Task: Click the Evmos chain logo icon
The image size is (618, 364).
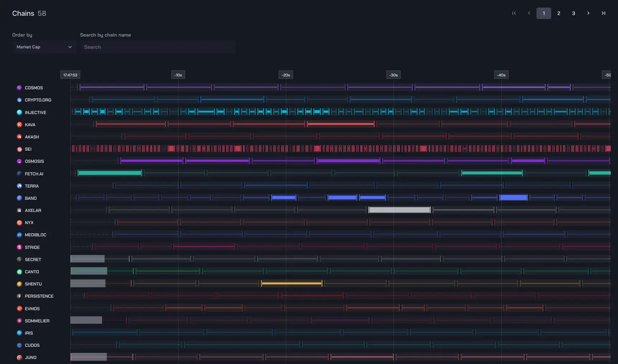Action: (19, 309)
